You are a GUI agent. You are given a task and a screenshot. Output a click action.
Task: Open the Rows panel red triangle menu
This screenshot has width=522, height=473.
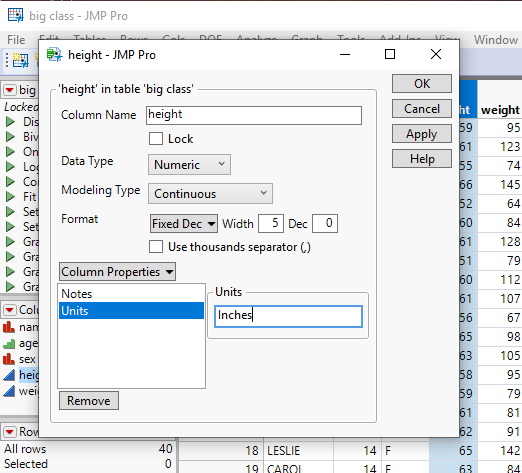10,432
